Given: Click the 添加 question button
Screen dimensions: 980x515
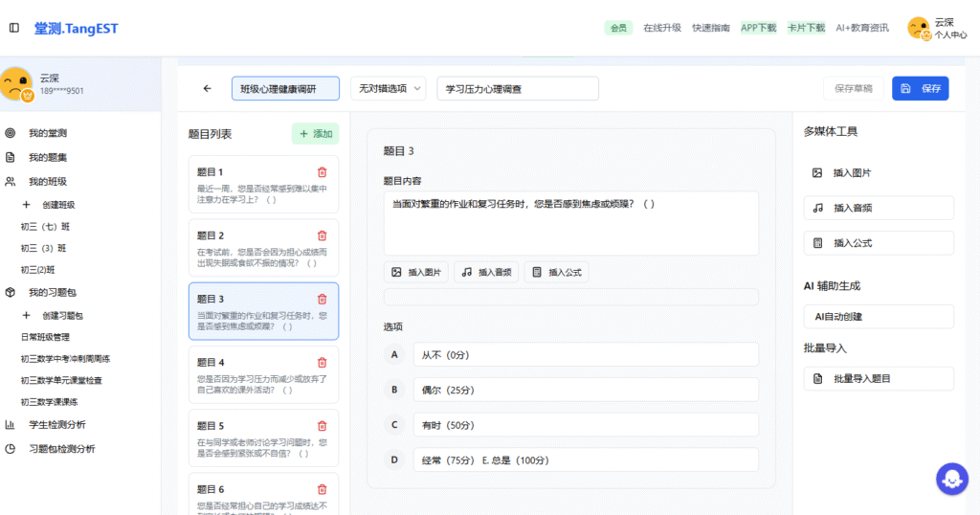Looking at the screenshot, I should 315,134.
